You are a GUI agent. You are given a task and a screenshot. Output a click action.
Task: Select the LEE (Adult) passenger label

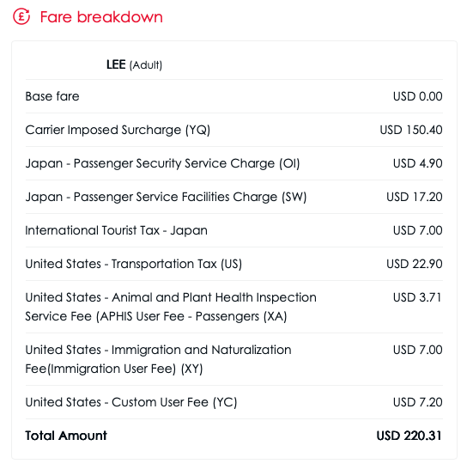[x=134, y=64]
